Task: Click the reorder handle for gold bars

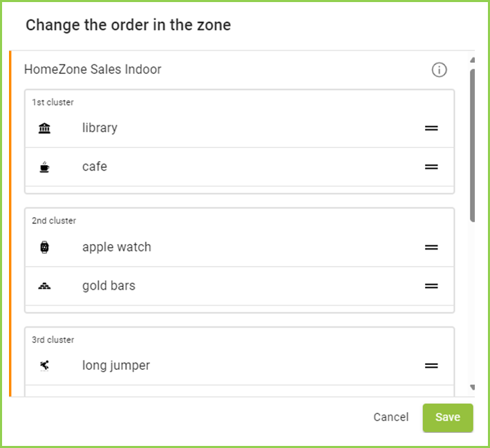Action: coord(431,286)
